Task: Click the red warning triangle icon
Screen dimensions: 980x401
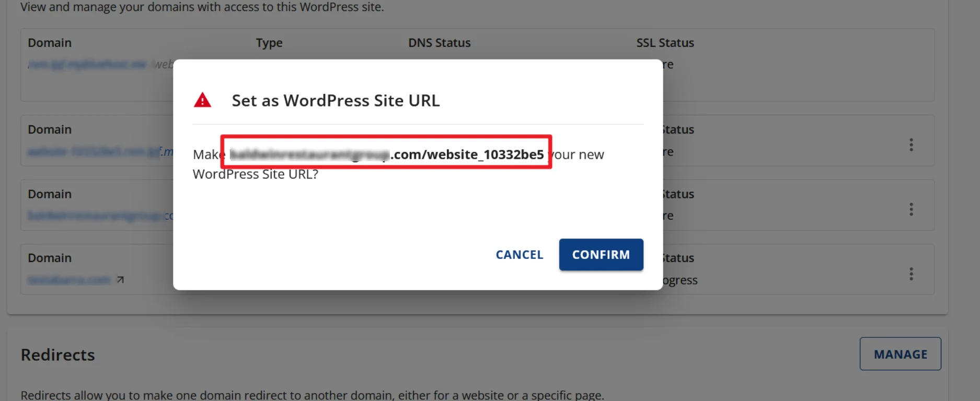Action: coord(202,100)
